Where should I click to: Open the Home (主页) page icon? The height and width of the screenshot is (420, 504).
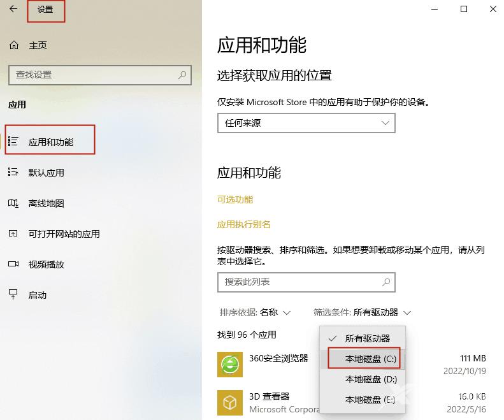click(x=13, y=45)
